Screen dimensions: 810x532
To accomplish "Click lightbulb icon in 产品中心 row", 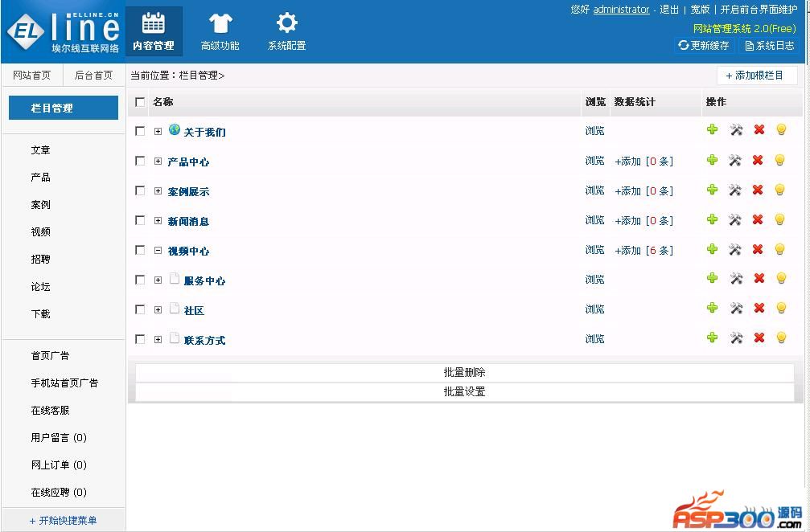I will pyautogui.click(x=779, y=160).
